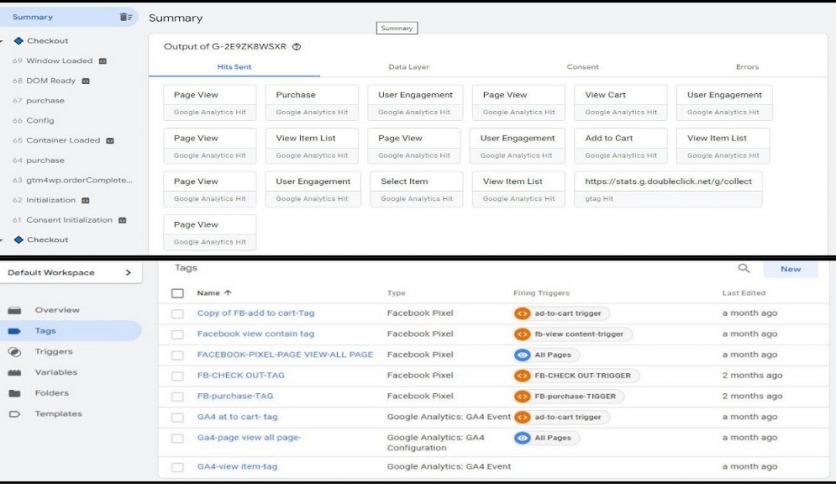Viewport: 836px width, 484px height.
Task: Click the Firing Triggers column header
Action: pyautogui.click(x=541, y=293)
